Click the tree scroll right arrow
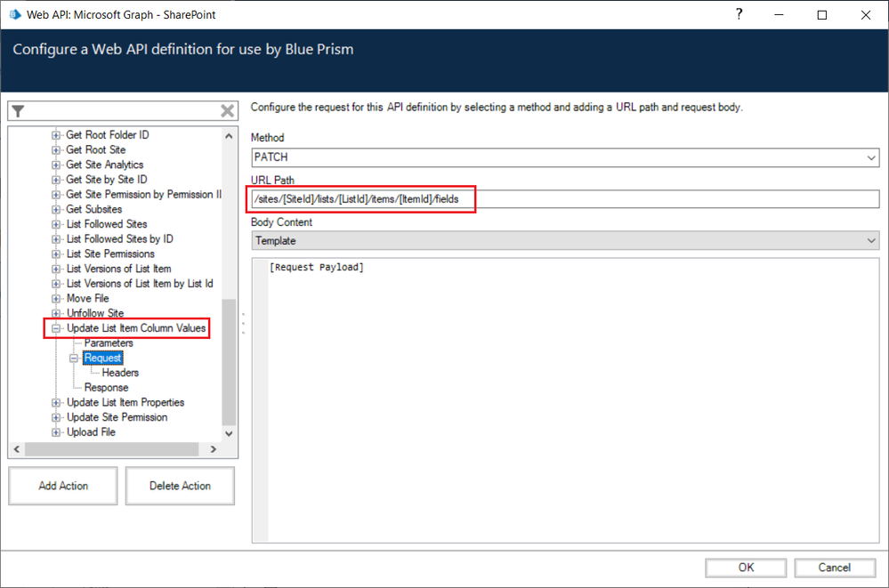The height and width of the screenshot is (588, 889). click(x=214, y=449)
